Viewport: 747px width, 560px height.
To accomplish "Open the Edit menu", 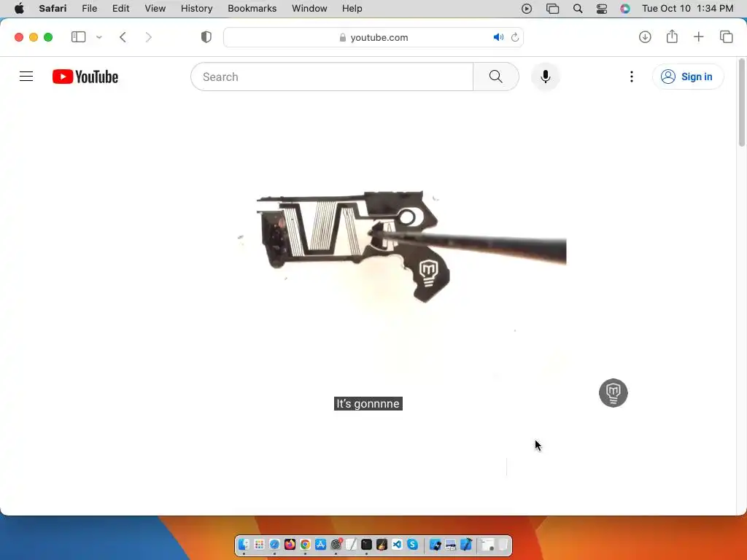I will pos(120,8).
